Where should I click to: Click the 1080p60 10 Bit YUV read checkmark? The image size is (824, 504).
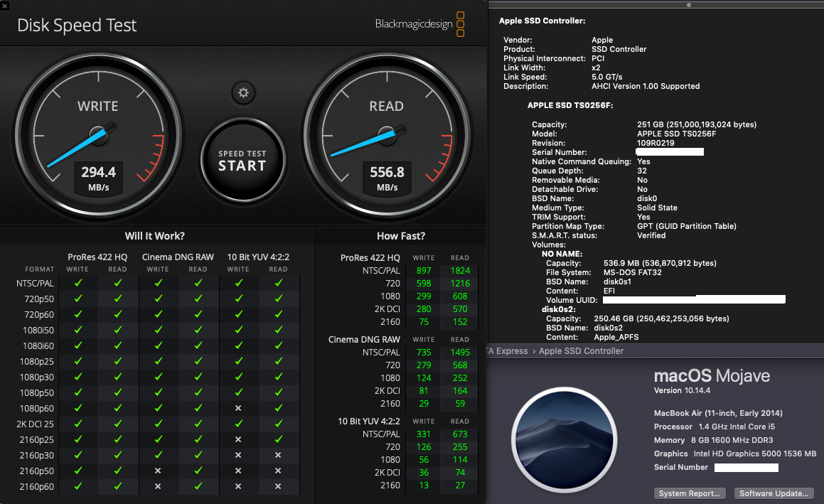point(279,408)
